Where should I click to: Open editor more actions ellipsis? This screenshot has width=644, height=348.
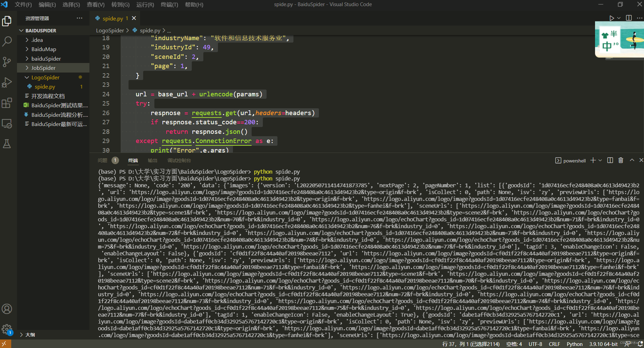pos(639,18)
